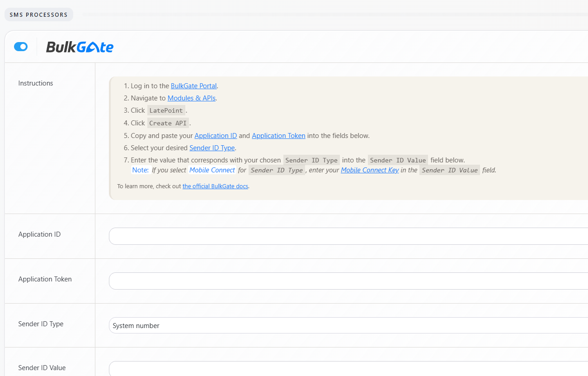This screenshot has width=588, height=376.
Task: Expand the Sender ID Type dropdown showing System number
Action: click(x=348, y=325)
